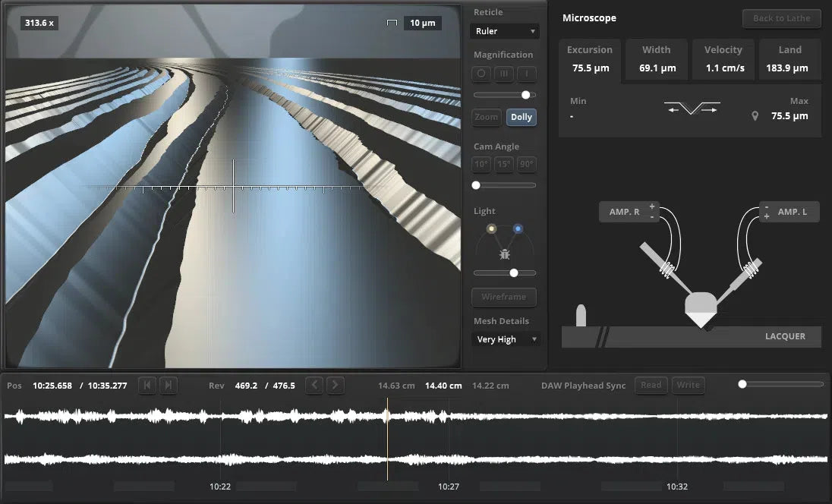Expand the Mesh Details Very High dropdown
Viewport: 832px width, 504px height.
click(505, 339)
